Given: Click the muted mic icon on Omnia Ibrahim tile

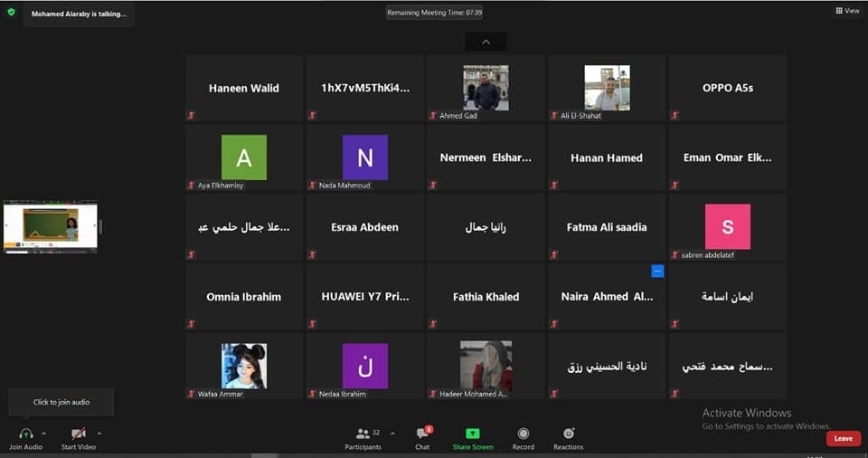Looking at the screenshot, I should pos(192,324).
